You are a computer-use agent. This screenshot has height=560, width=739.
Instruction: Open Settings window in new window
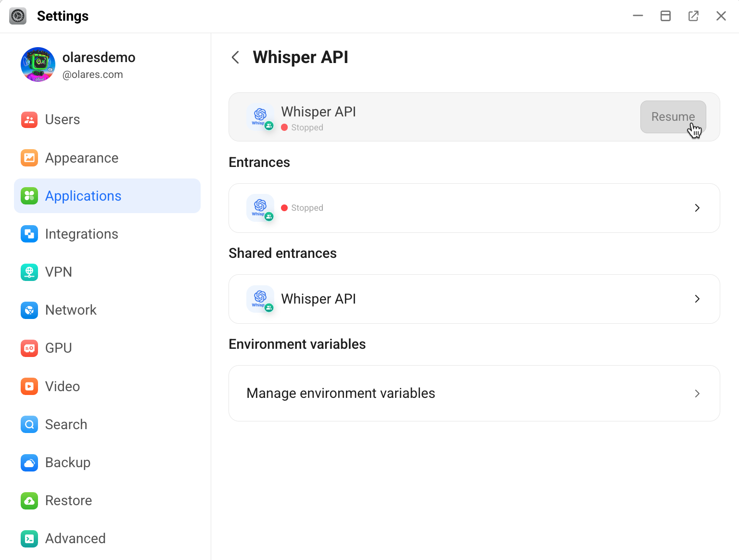point(693,16)
